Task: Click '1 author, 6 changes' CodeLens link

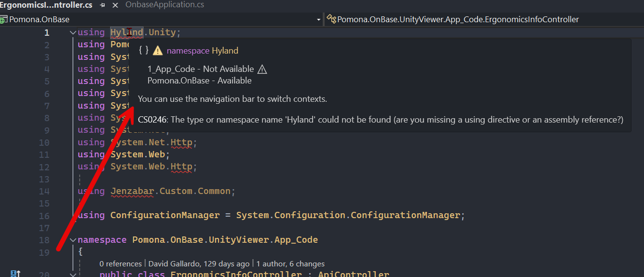Action: (x=290, y=263)
